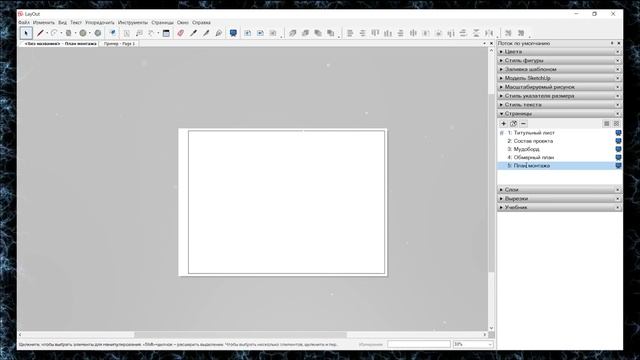Select the Circle shape tool
Image resolution: width=640 pixels, height=360 pixels.
(83, 33)
